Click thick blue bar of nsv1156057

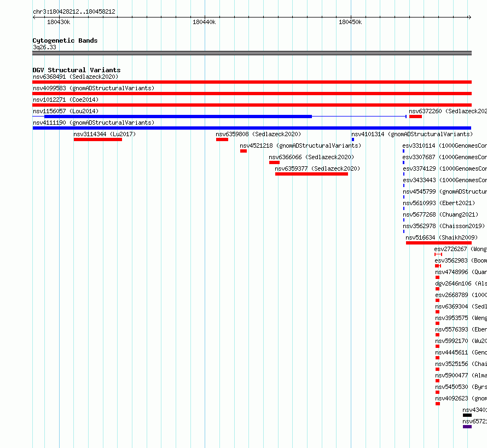point(178,117)
